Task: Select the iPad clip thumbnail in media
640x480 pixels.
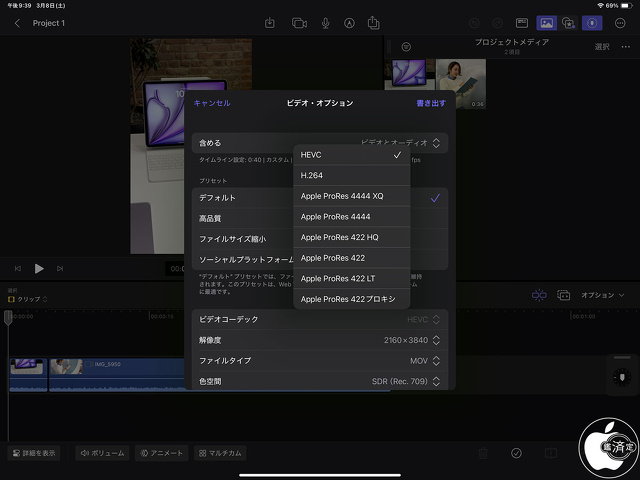Action: (x=409, y=72)
